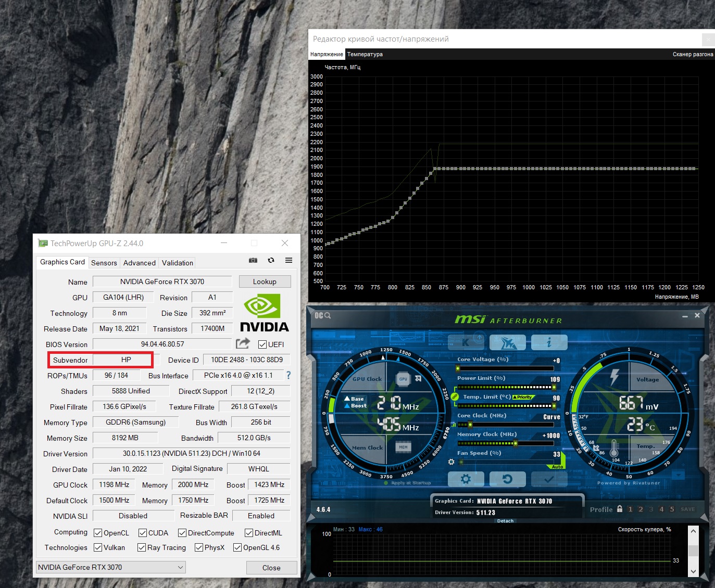Viewport: 715px width, 588px height.
Task: Click the Afterburner Kombustor K button
Action: click(466, 342)
